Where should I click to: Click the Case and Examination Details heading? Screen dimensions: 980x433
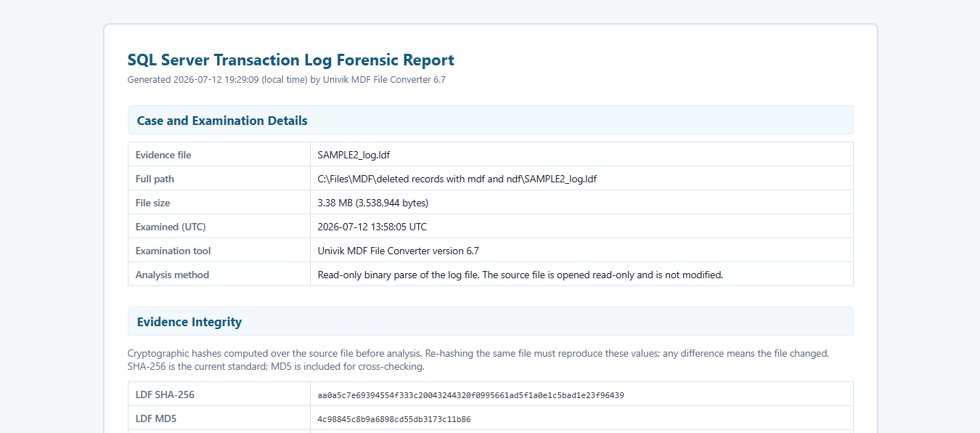click(222, 121)
